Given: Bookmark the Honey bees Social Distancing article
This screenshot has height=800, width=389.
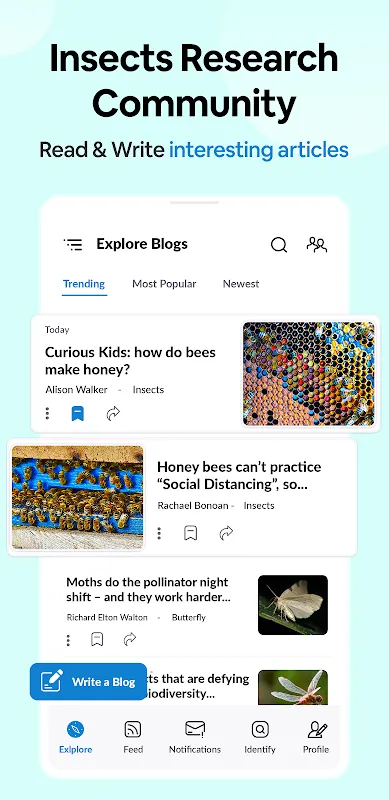Looking at the screenshot, I should (190, 533).
